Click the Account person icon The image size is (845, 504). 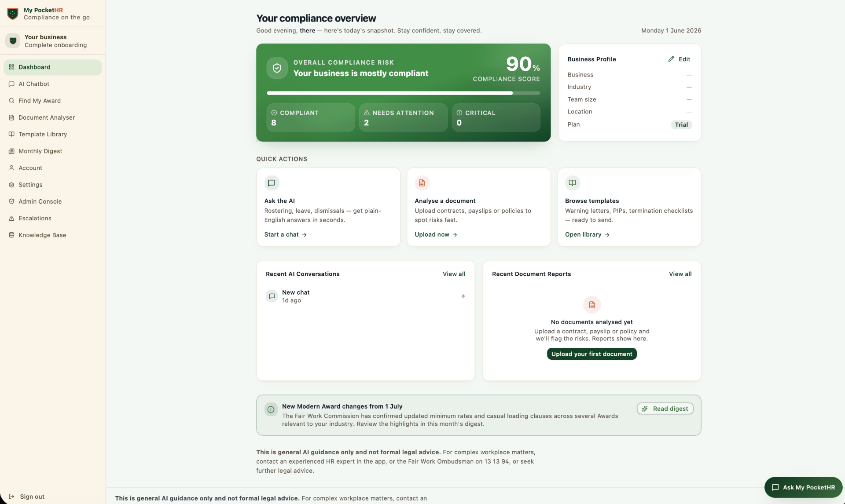11,168
